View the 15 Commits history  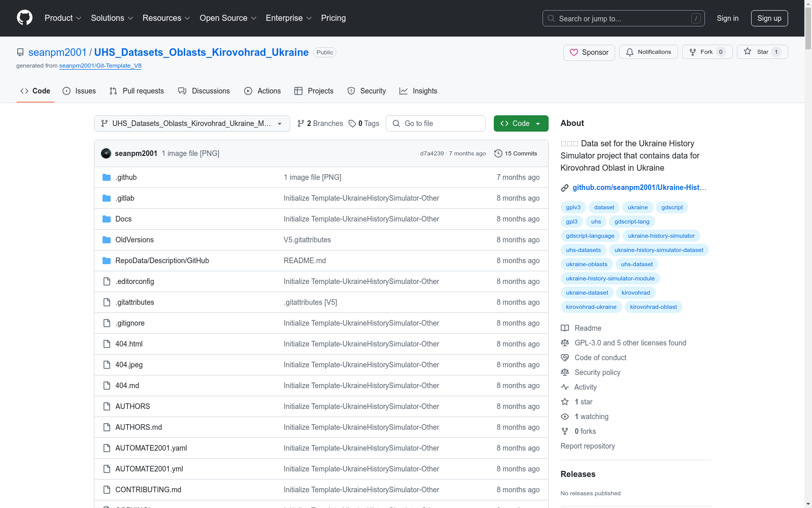(516, 153)
